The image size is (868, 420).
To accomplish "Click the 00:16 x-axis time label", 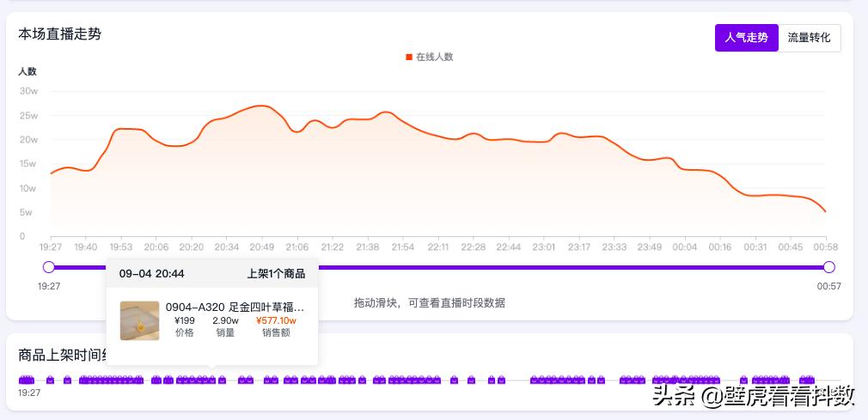I will point(719,247).
